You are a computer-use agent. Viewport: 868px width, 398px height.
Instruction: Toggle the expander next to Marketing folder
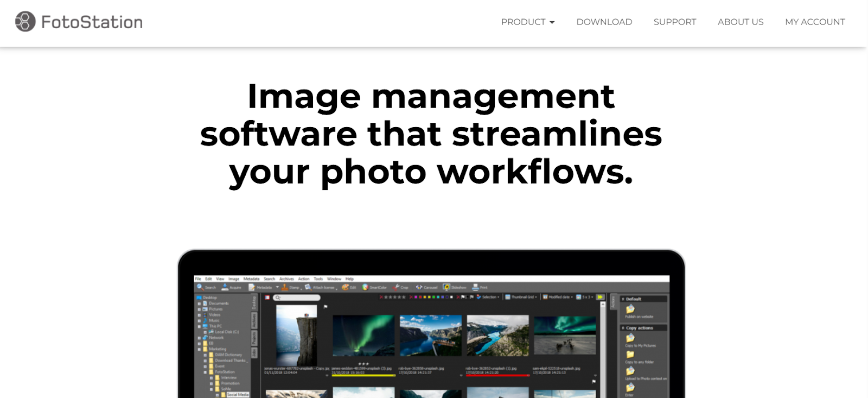(x=199, y=349)
